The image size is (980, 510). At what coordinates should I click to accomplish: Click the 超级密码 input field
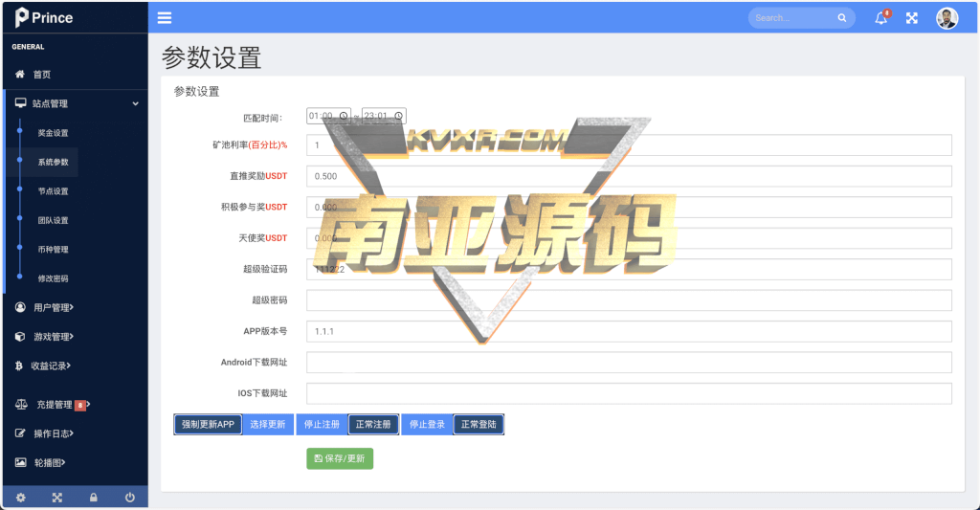pos(629,300)
